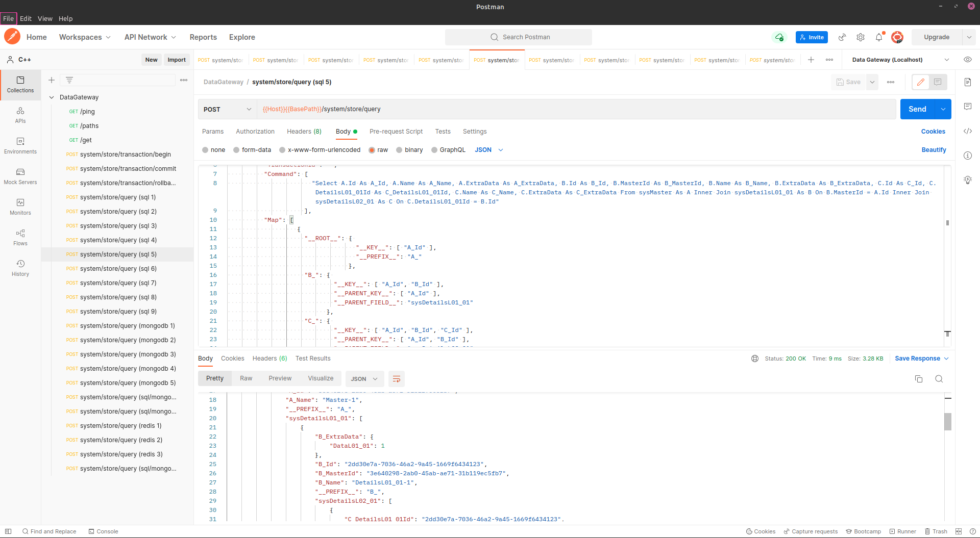Open the response JSON format dropdown
The image size is (980, 538).
[x=364, y=379]
